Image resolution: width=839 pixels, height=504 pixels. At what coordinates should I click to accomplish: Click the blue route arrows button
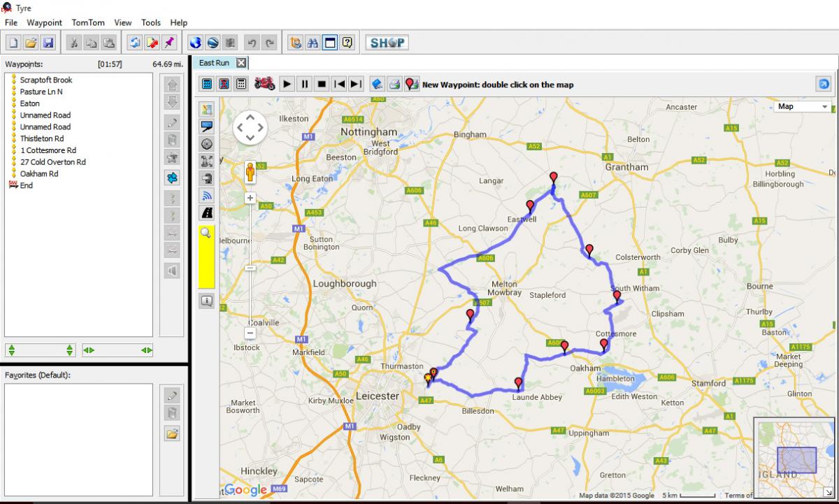[171, 178]
